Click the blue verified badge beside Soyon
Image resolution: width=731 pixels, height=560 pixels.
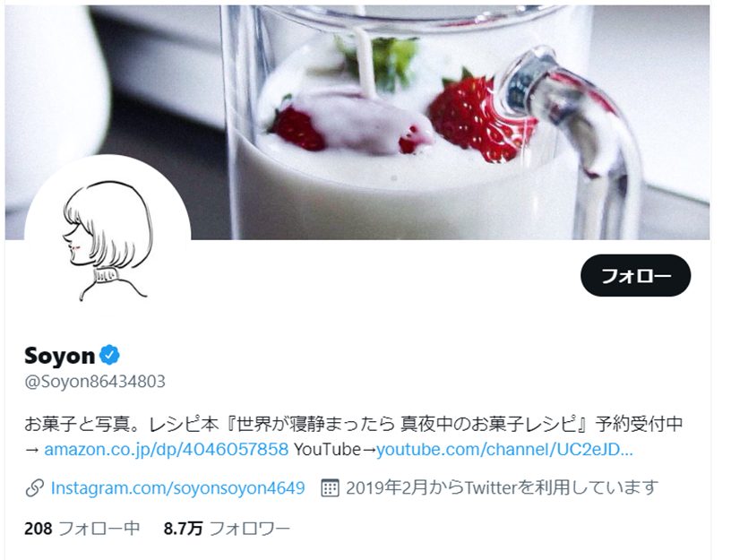[109, 356]
